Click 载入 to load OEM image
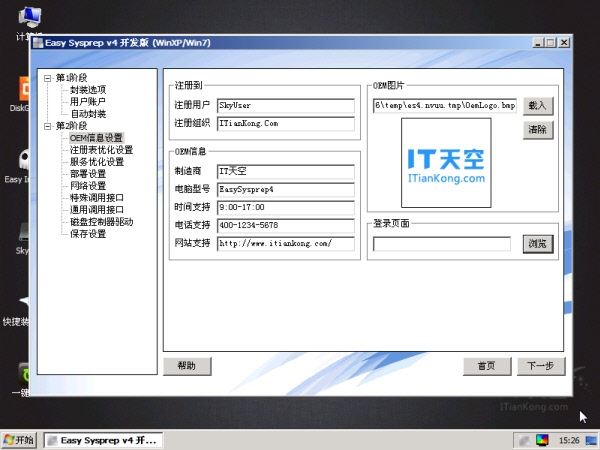600x450 pixels. (538, 106)
